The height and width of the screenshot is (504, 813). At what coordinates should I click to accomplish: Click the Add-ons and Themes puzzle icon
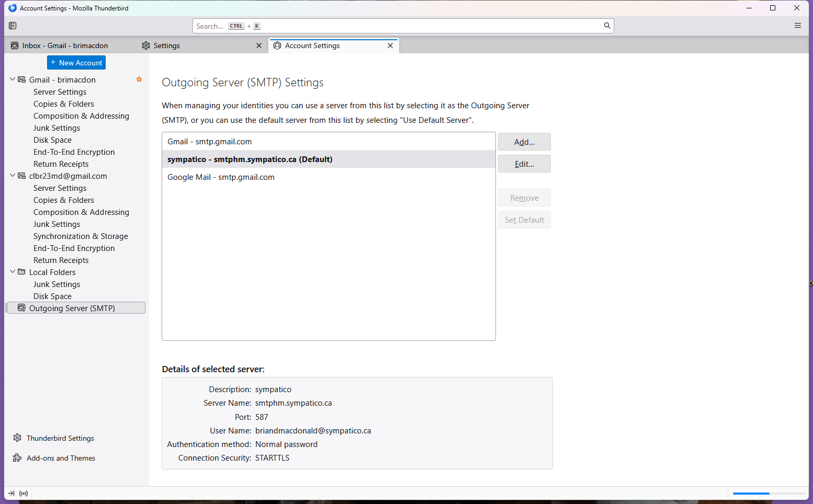17,458
